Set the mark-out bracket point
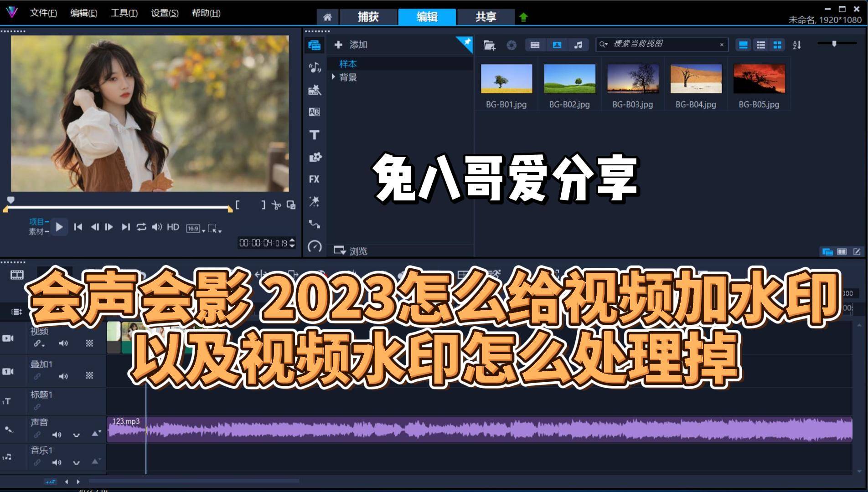Screen dimensions: 868x492 (263, 205)
